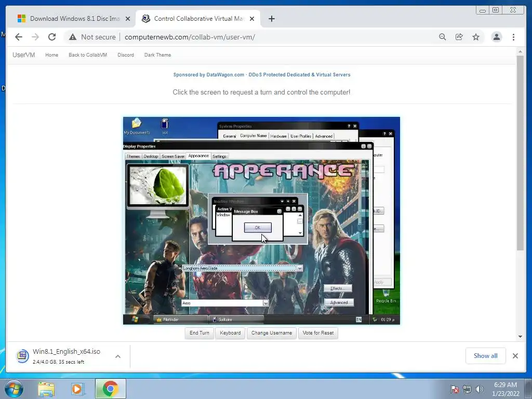Go Back to CollabVM link

87,55
